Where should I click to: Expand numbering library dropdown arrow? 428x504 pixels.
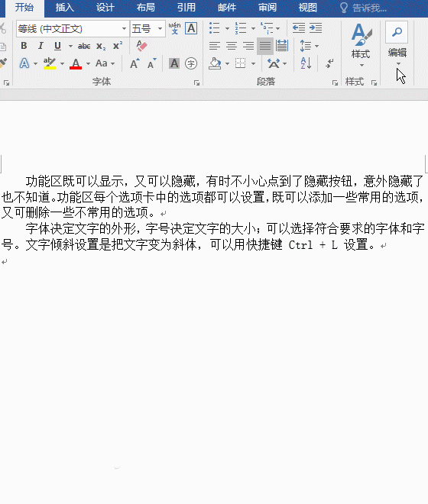tap(253, 28)
